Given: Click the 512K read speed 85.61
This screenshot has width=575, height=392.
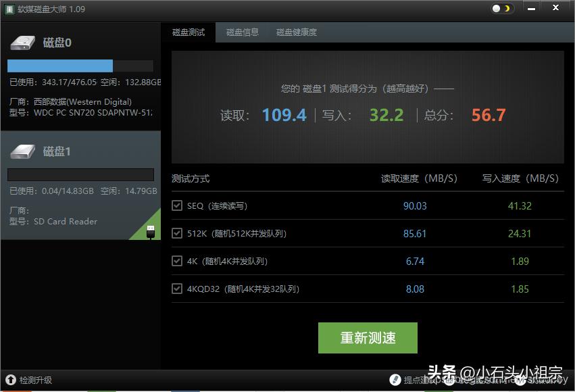Looking at the screenshot, I should pyautogui.click(x=415, y=234).
